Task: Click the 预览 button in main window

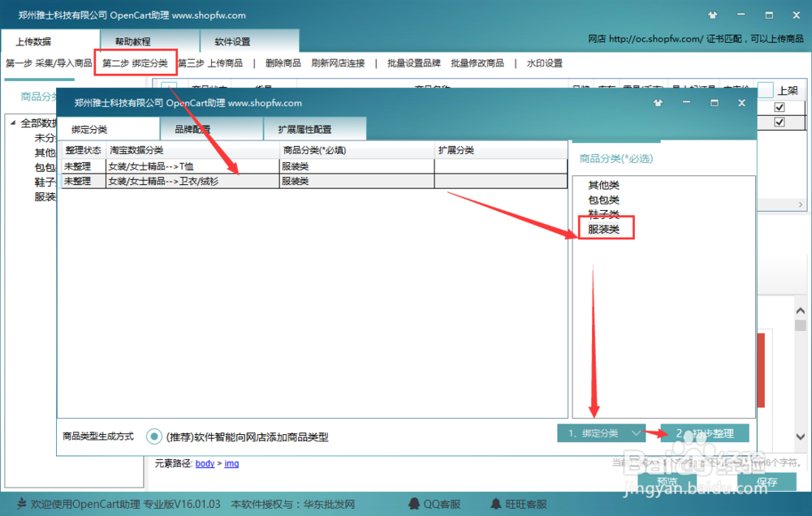Action: point(667,482)
